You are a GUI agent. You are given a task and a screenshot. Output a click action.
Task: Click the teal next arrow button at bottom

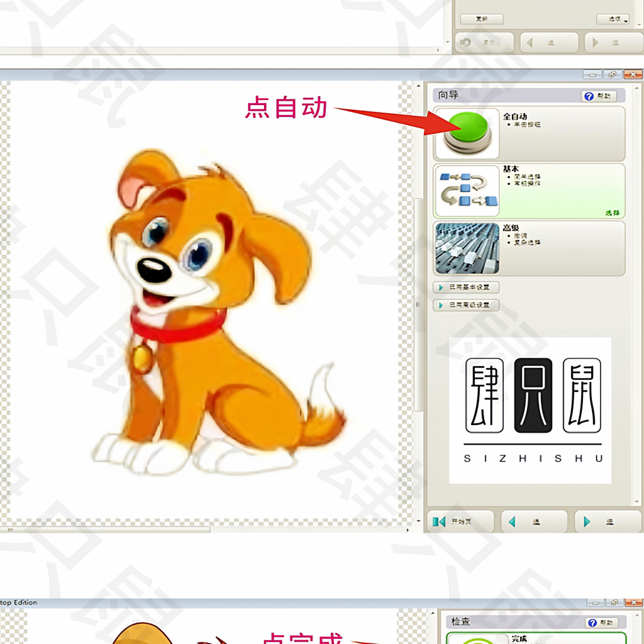609,521
